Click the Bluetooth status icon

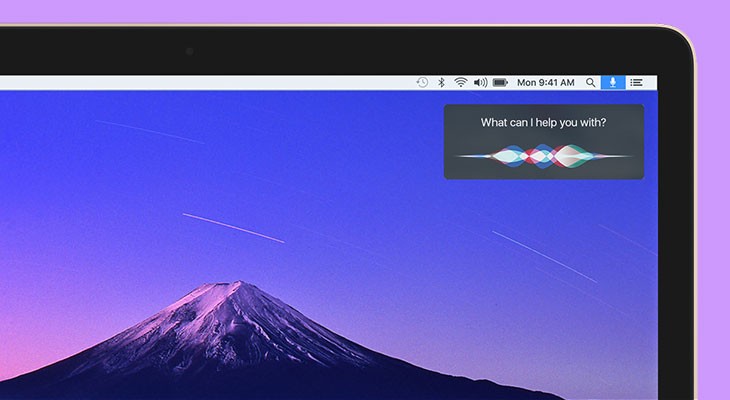pyautogui.click(x=441, y=82)
